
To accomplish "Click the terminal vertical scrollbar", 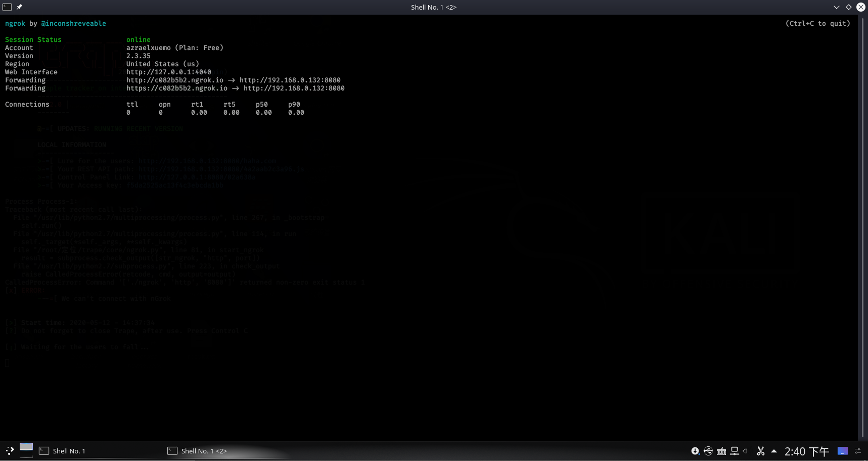I will tap(862, 227).
